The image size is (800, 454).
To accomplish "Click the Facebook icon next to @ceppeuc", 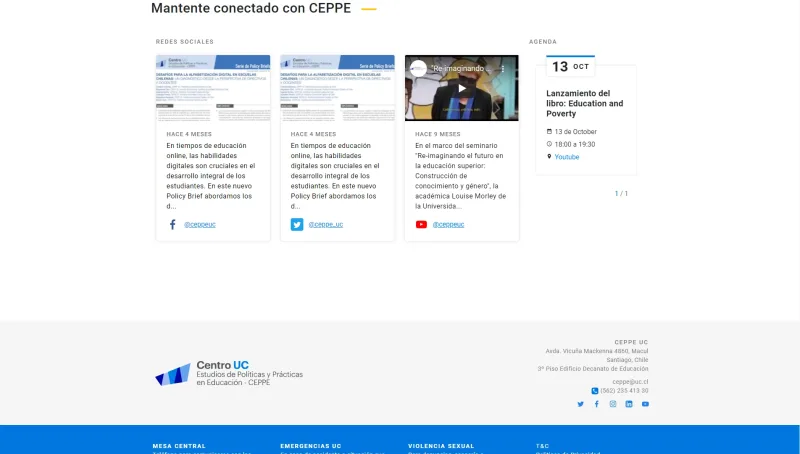I will pyautogui.click(x=172, y=224).
